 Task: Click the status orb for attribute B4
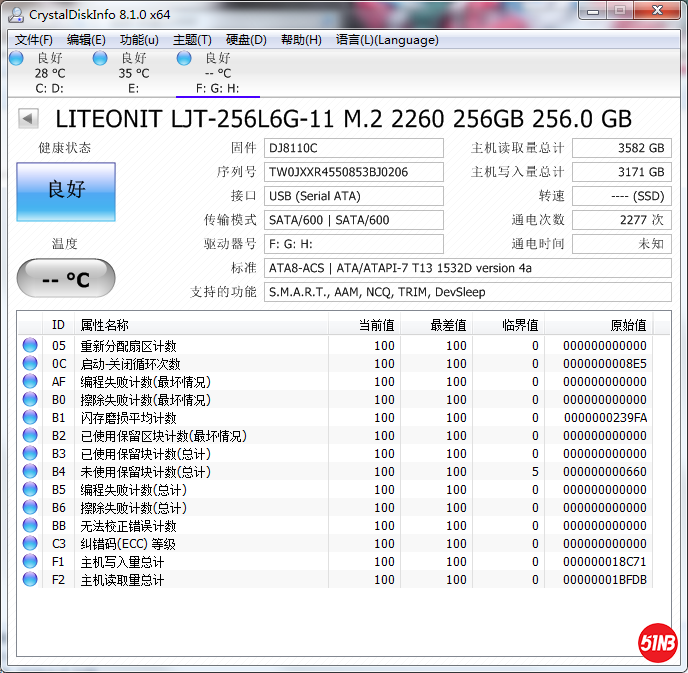click(x=30, y=472)
